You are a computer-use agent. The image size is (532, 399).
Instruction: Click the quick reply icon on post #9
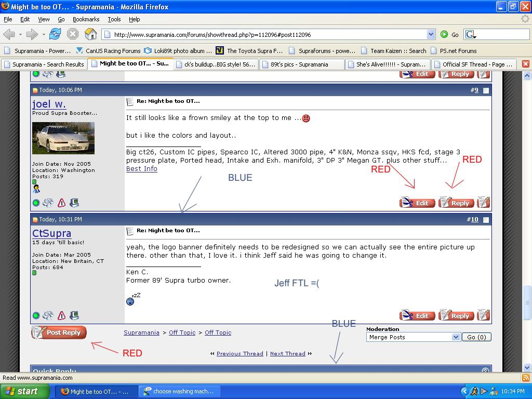point(484,203)
